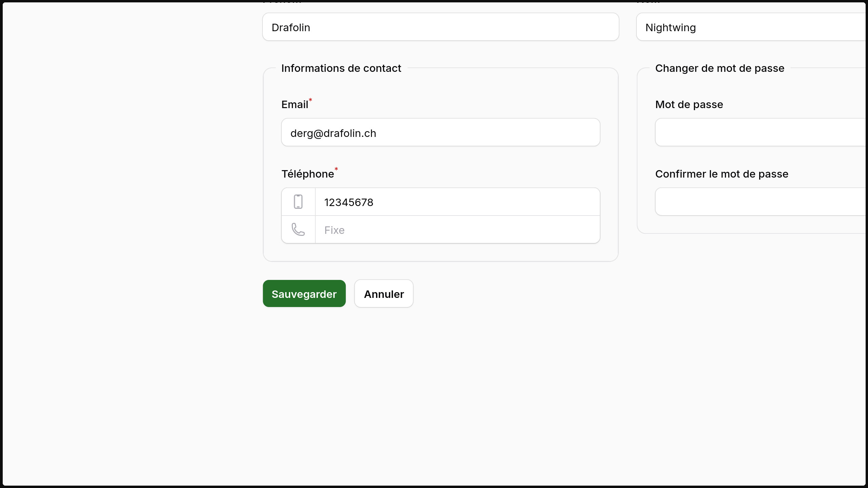The width and height of the screenshot is (868, 488).
Task: Click the Email field label
Action: tap(294, 105)
